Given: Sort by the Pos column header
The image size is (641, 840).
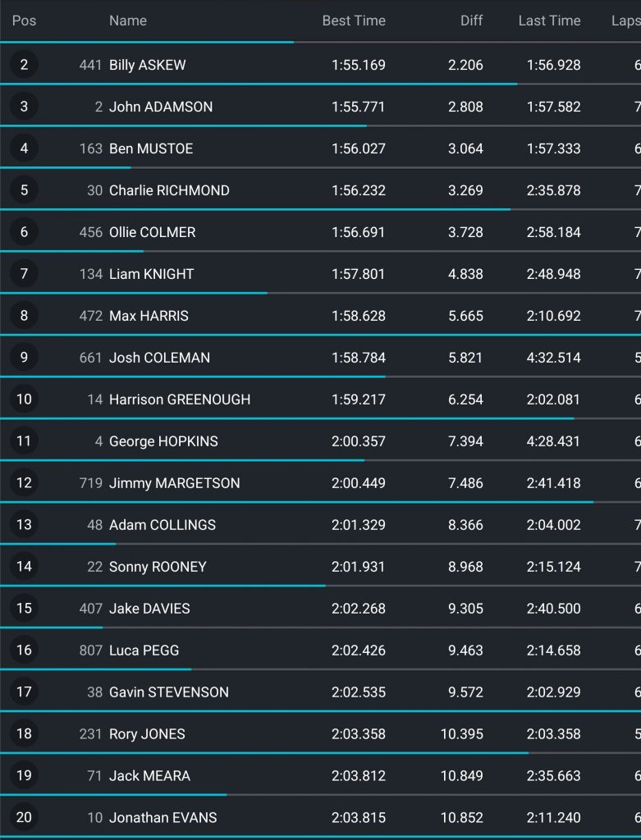Looking at the screenshot, I should click(24, 21).
